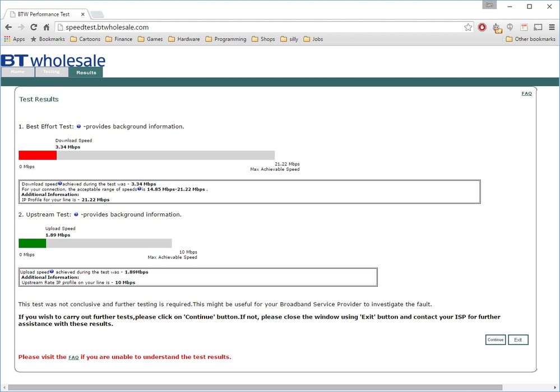Screen dimensions: 560x392
Task: Open the Programming bookmark folder
Action: [226, 39]
